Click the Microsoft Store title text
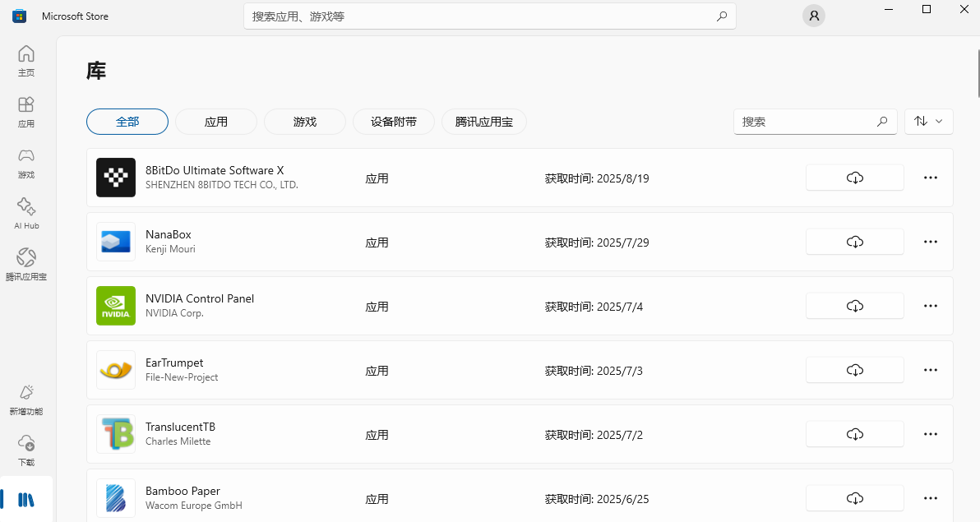This screenshot has height=522, width=980. (75, 16)
